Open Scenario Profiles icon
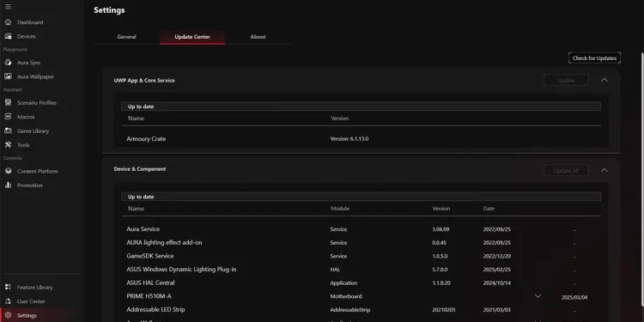 8,103
